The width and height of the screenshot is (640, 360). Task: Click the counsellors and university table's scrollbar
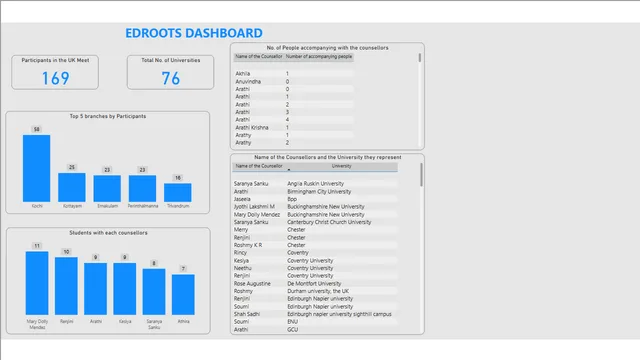pos(421,175)
